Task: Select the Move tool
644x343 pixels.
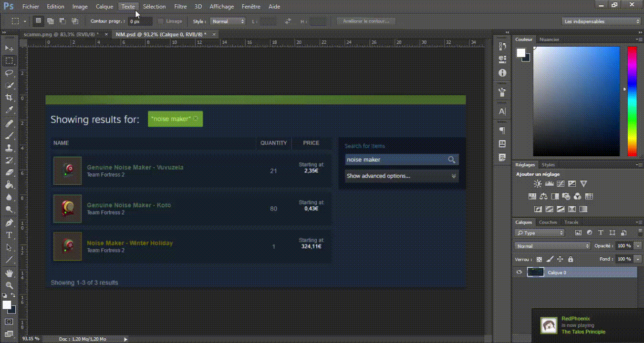Action: [x=9, y=49]
